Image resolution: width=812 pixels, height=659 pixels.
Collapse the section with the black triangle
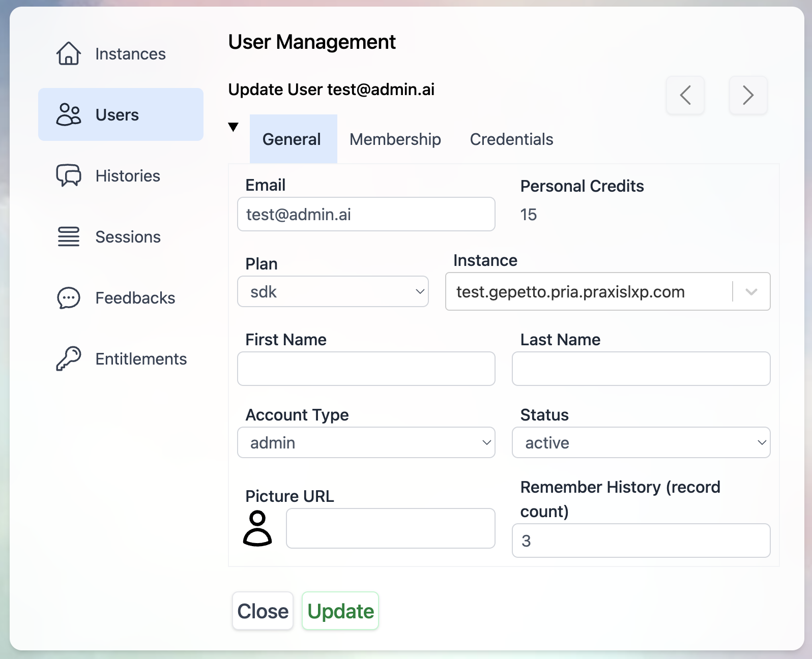click(233, 127)
